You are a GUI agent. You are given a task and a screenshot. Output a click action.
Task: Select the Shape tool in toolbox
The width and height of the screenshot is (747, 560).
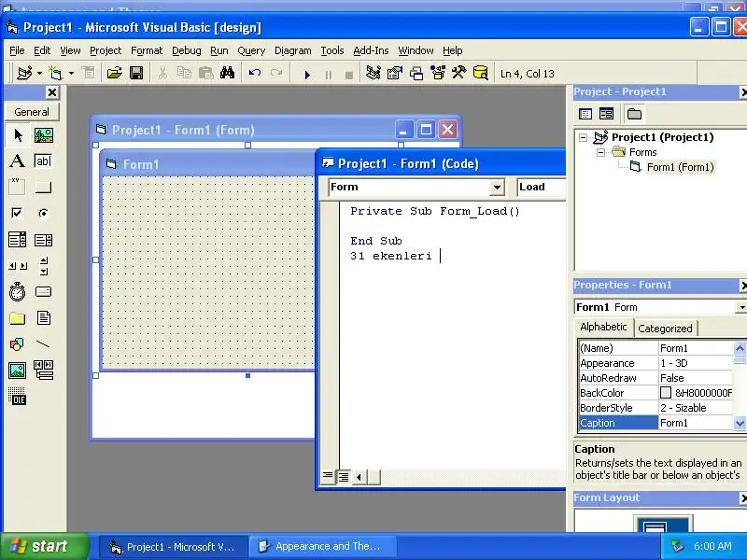[x=18, y=343]
